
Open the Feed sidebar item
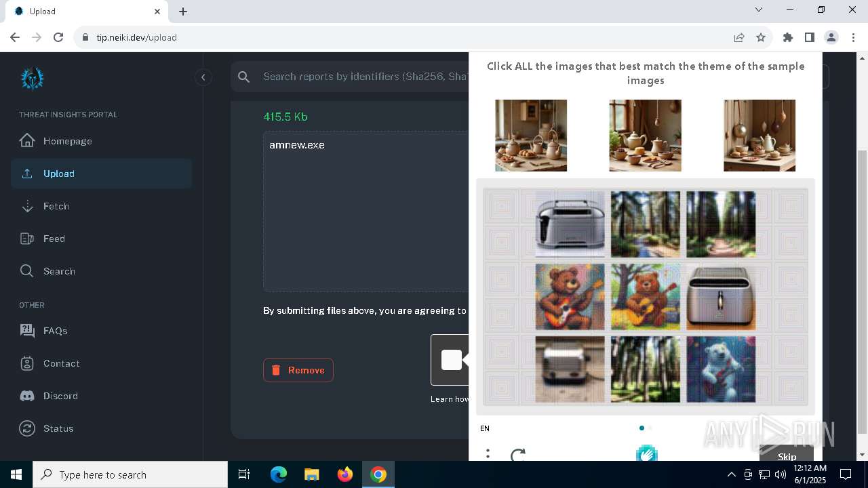click(102, 239)
